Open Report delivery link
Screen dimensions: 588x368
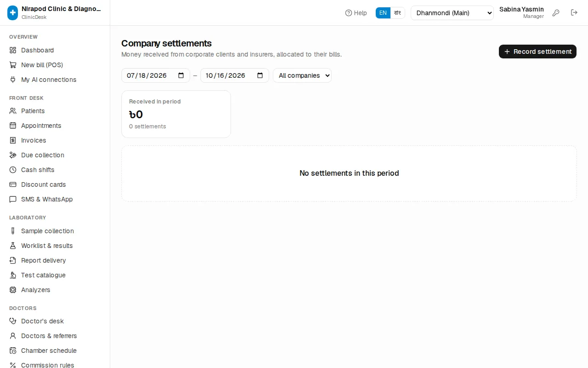pyautogui.click(x=55, y=260)
